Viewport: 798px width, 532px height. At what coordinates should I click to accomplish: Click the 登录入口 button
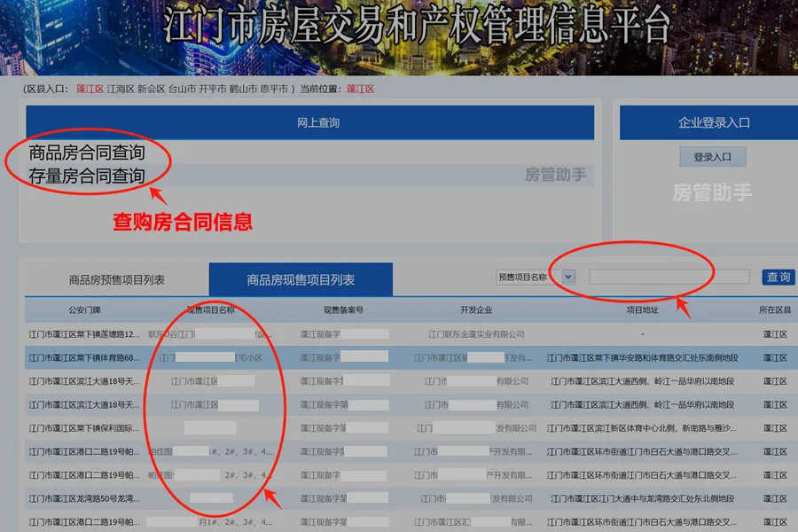tap(712, 157)
